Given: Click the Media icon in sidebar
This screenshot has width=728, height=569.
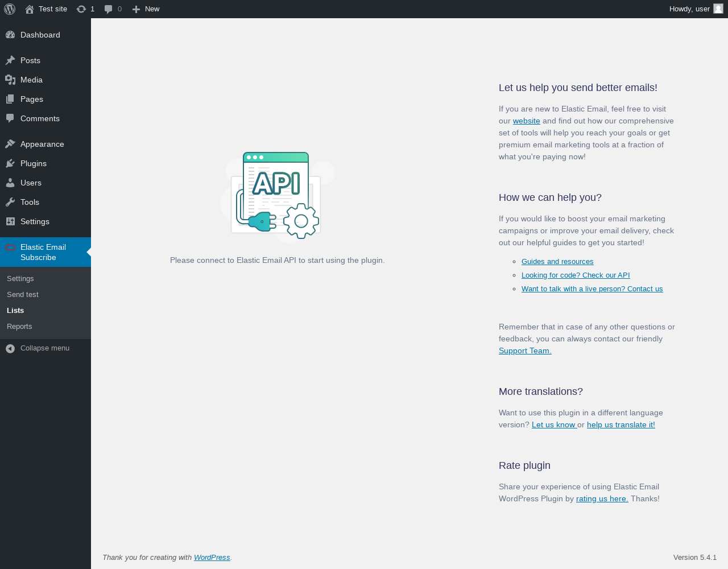Looking at the screenshot, I should pyautogui.click(x=10, y=80).
